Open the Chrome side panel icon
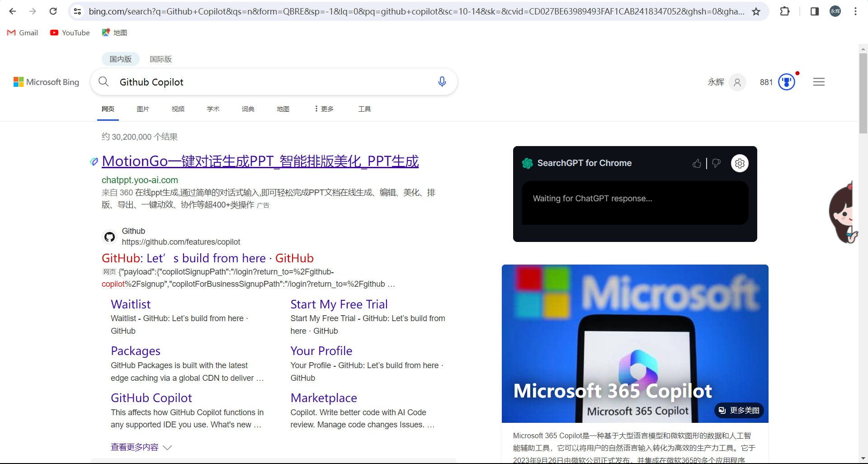The width and height of the screenshot is (868, 464). pos(815,11)
